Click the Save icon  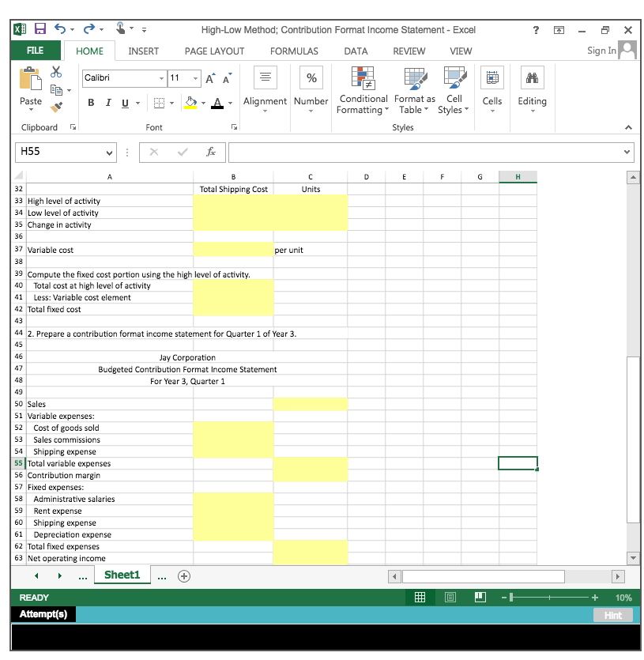(x=40, y=28)
